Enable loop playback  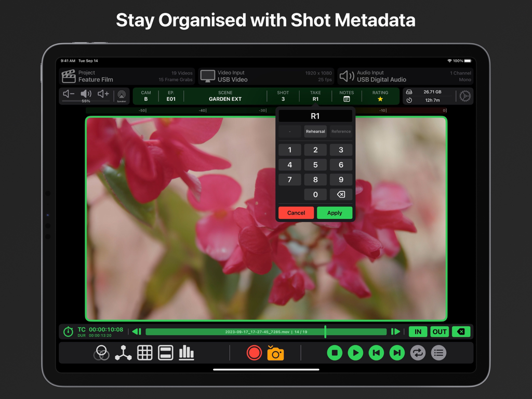coord(418,353)
